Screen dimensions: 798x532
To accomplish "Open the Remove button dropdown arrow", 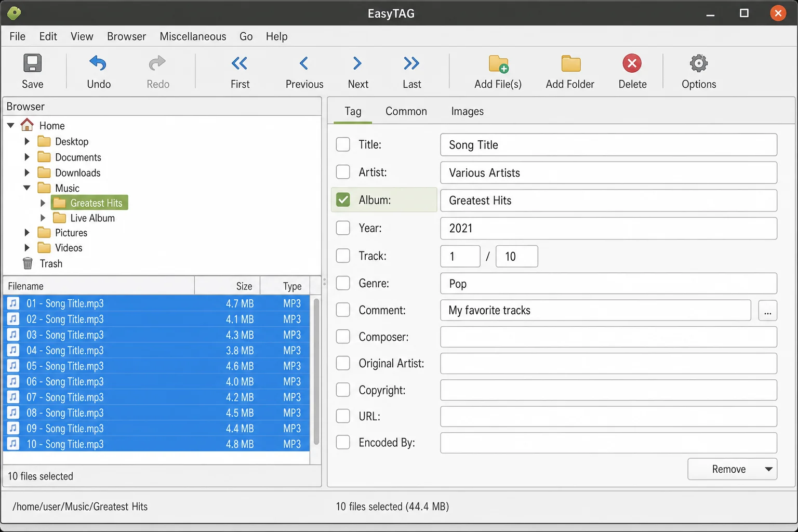I will [x=769, y=469].
